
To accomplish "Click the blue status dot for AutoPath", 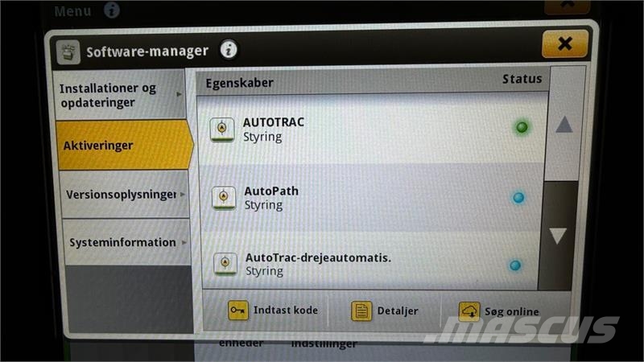I will tap(518, 198).
